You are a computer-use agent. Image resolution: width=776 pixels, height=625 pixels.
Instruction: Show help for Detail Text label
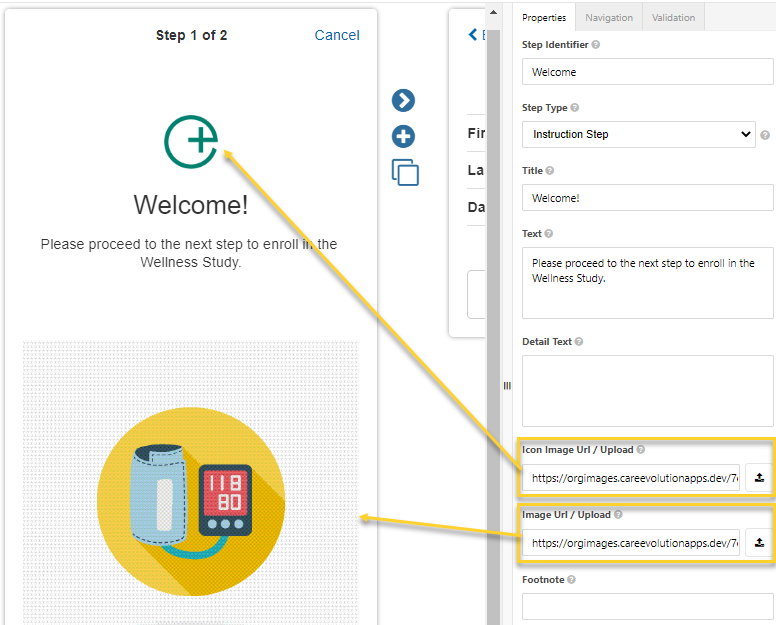click(580, 342)
